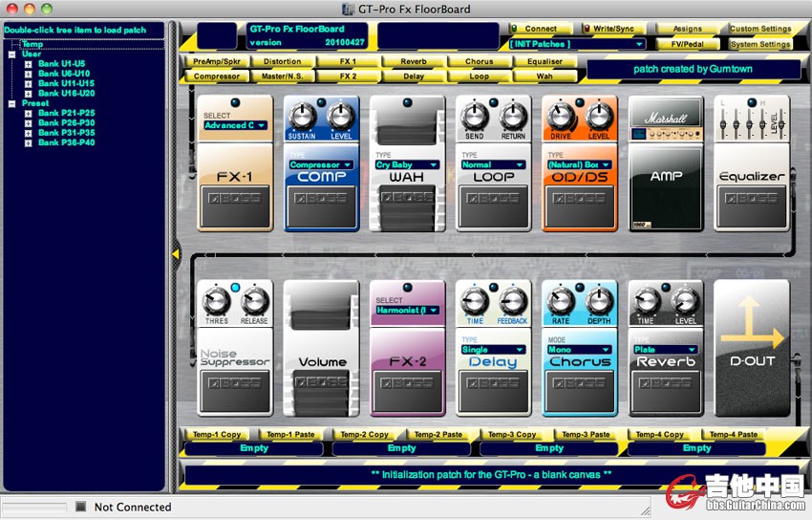Open the PreAmp/Spkr editor tab
This screenshot has height=520, width=812.
coord(217,61)
